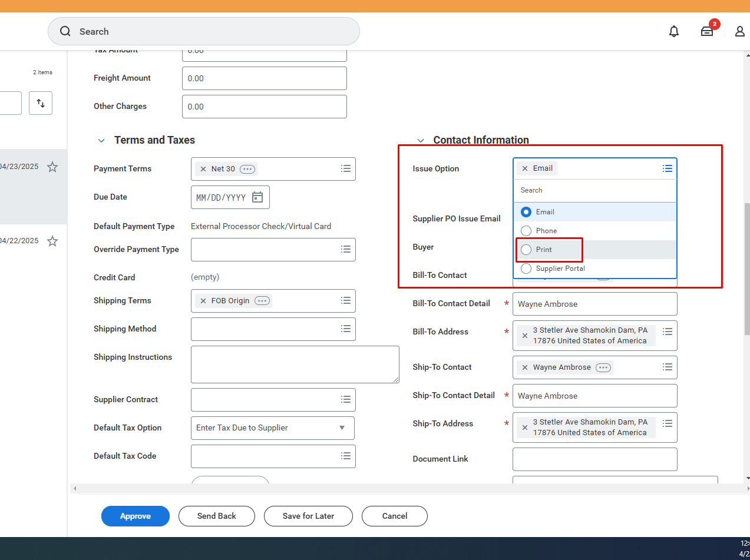Collapse the Terms and Taxes section

point(101,141)
